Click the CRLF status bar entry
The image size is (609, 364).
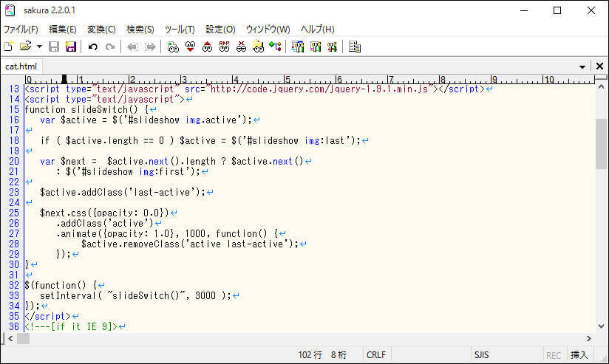click(x=376, y=355)
